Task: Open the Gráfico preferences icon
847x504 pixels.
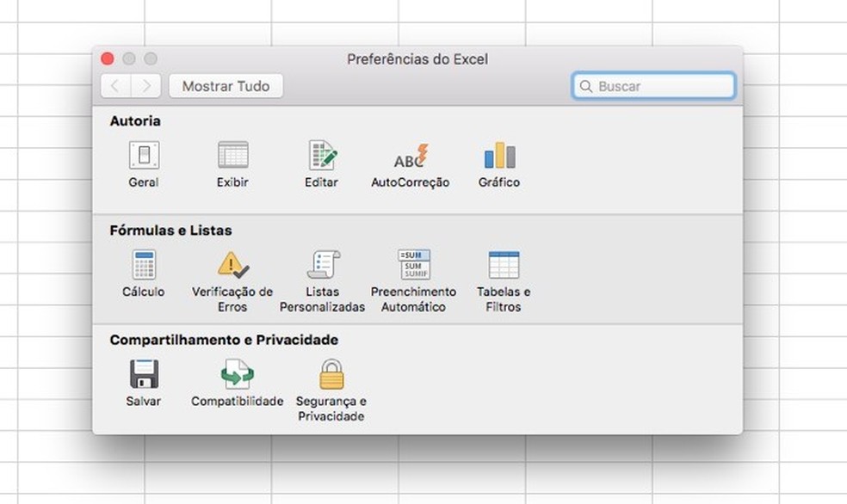Action: pyautogui.click(x=499, y=156)
